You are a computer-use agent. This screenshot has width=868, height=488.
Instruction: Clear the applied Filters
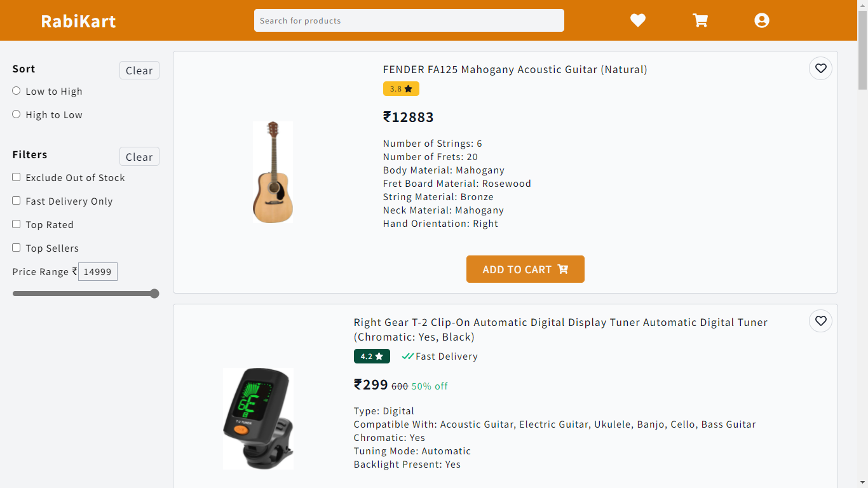pyautogui.click(x=139, y=157)
